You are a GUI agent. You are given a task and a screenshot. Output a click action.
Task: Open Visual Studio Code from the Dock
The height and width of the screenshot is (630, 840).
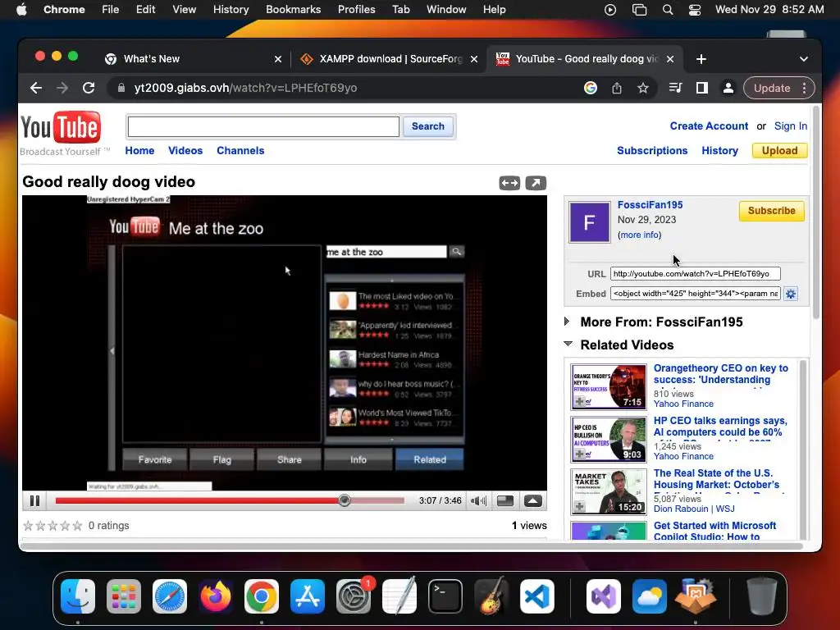[536, 596]
